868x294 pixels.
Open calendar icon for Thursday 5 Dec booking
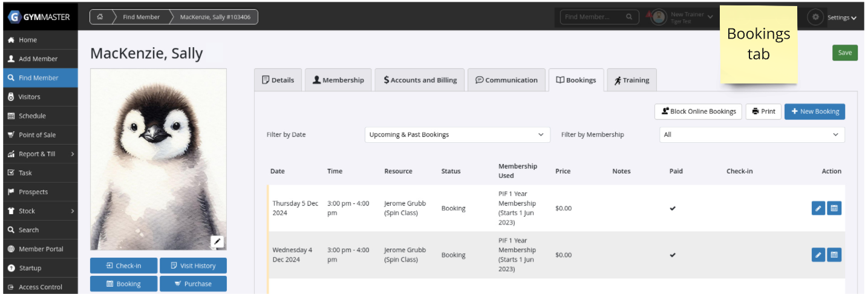tap(834, 208)
